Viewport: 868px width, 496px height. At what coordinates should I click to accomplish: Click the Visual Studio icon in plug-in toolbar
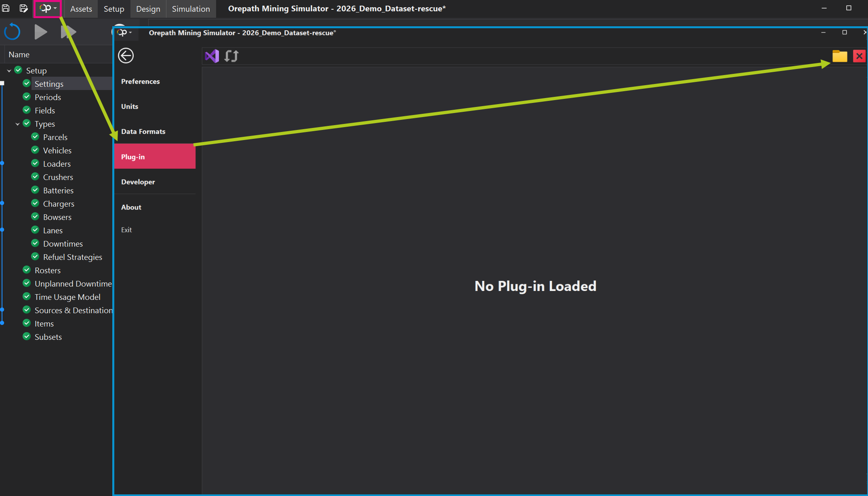click(212, 56)
